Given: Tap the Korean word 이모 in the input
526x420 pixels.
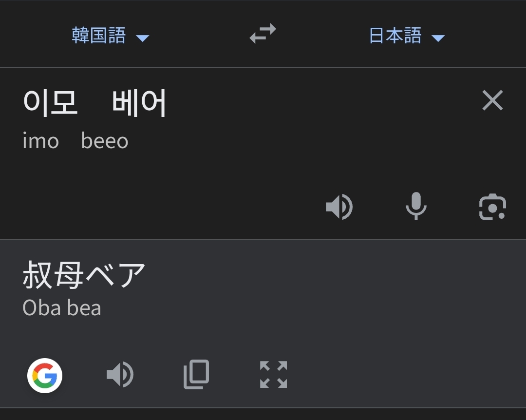Looking at the screenshot, I should point(50,103).
